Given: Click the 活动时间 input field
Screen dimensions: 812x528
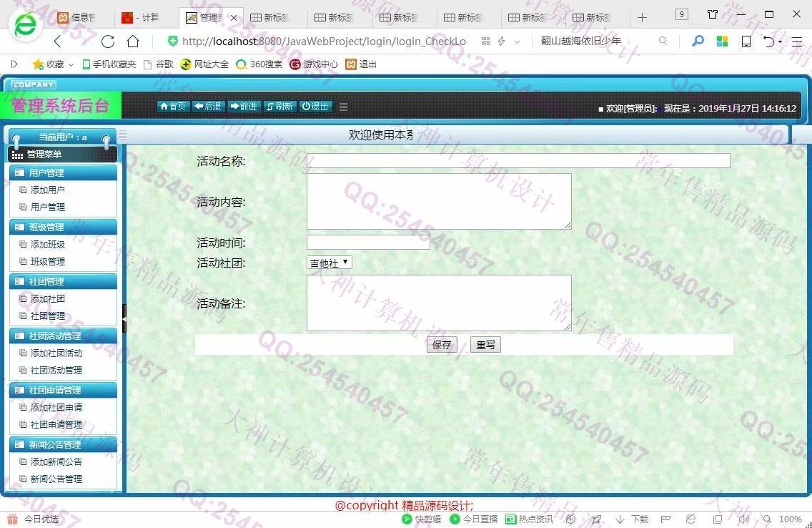Looking at the screenshot, I should [368, 242].
